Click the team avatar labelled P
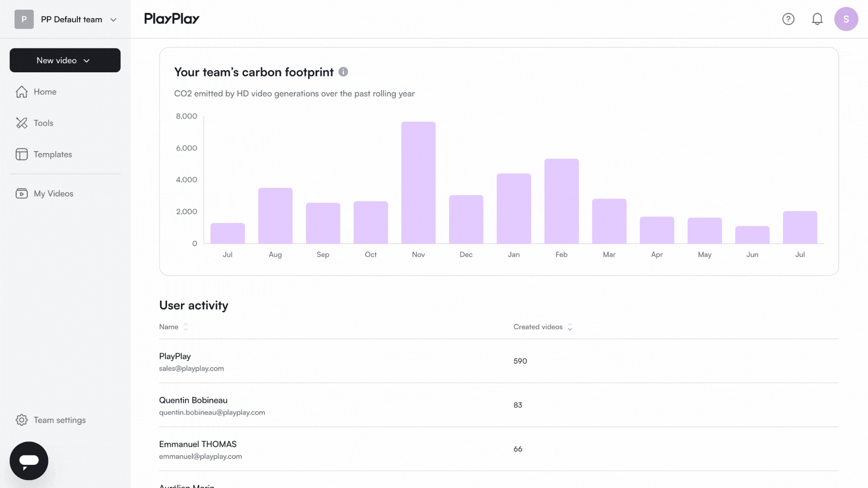 (x=24, y=19)
